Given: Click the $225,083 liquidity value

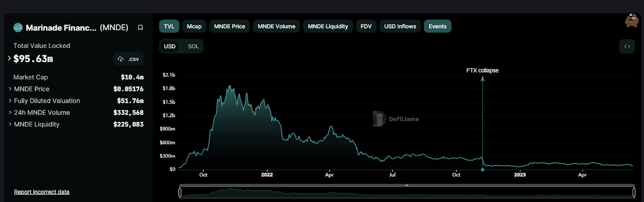Looking at the screenshot, I should pyautogui.click(x=128, y=124).
